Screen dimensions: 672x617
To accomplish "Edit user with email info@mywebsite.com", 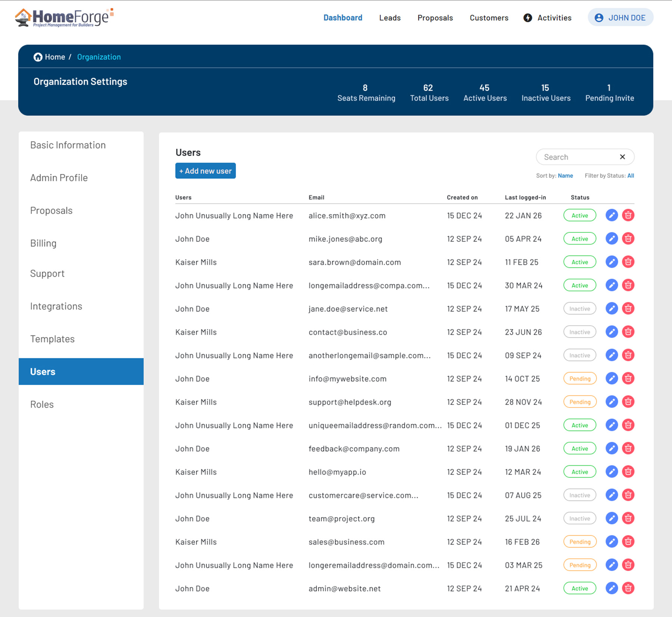I will 612,379.
